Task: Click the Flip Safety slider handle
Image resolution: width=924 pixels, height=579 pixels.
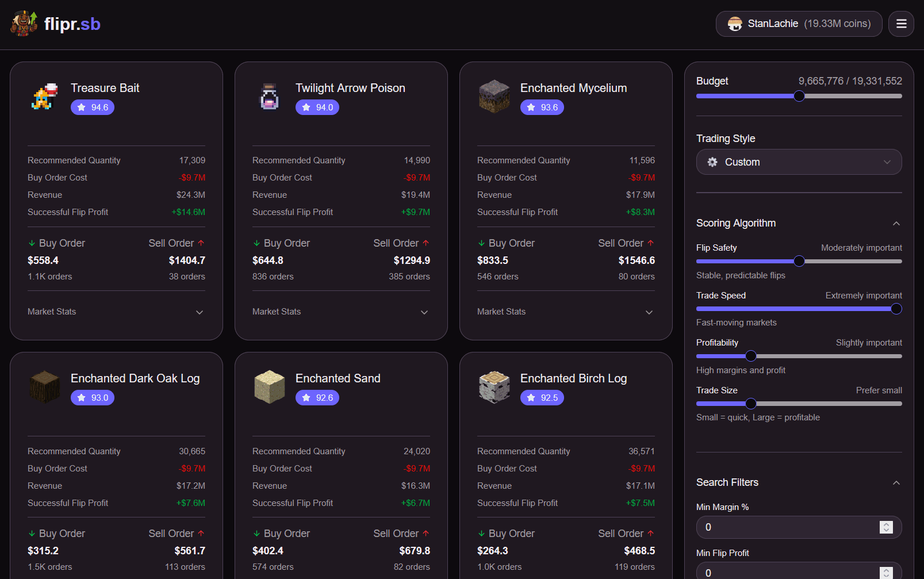Action: click(x=799, y=261)
